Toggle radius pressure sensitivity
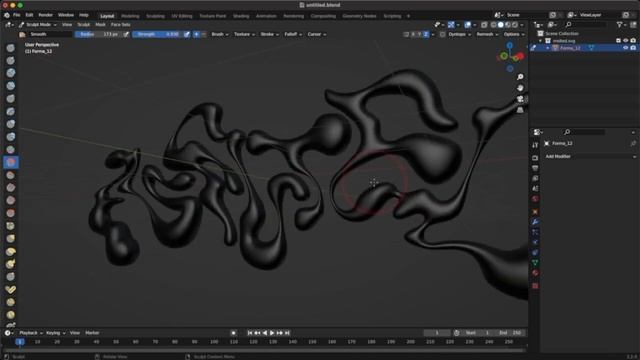This screenshot has height=360, width=640. coord(126,34)
